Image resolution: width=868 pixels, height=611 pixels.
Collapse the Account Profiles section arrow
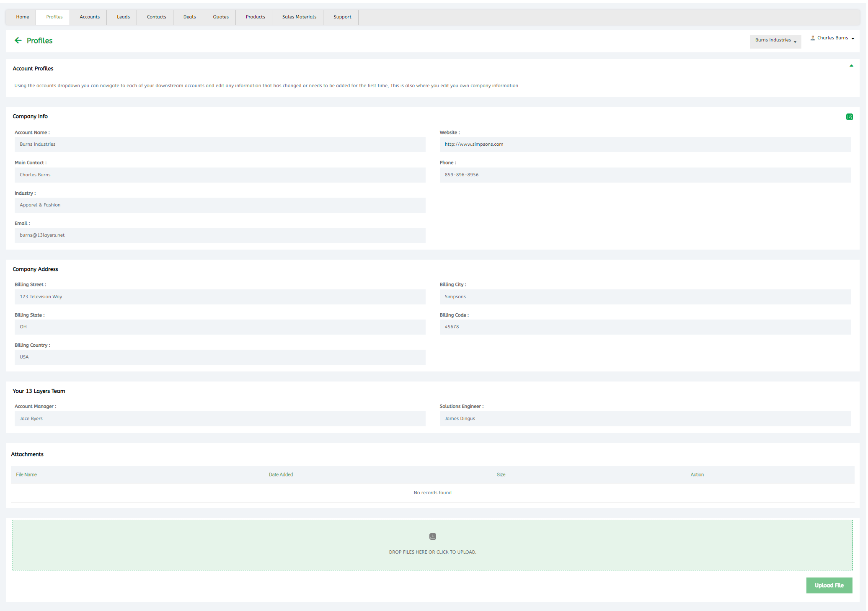point(851,66)
